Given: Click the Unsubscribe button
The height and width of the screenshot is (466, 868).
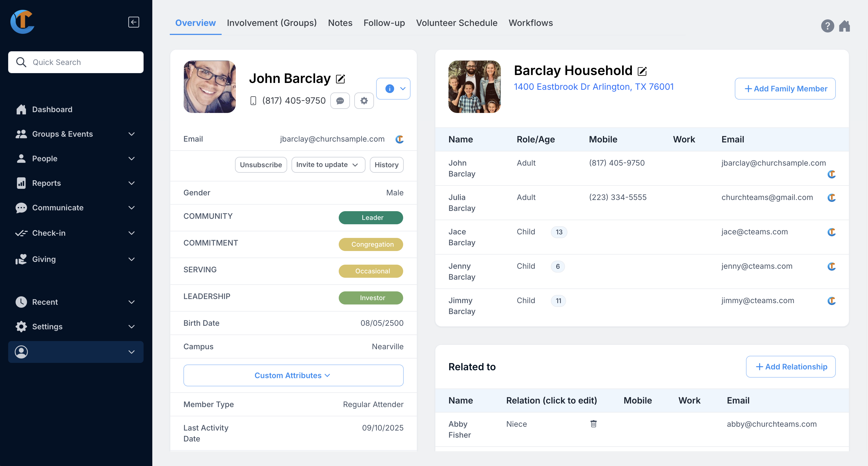Looking at the screenshot, I should pos(261,165).
